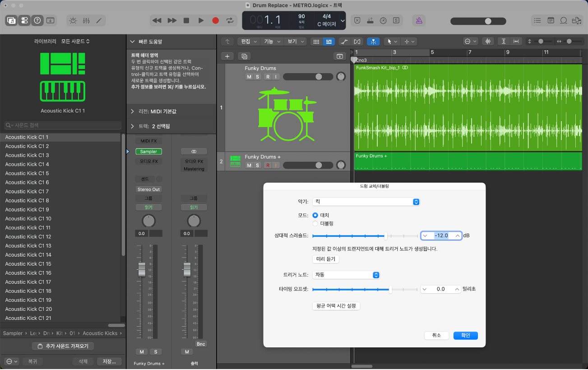Viewport: 588px width, 370px height.
Task: Open the pointer tool dropdown
Action: (x=391, y=42)
